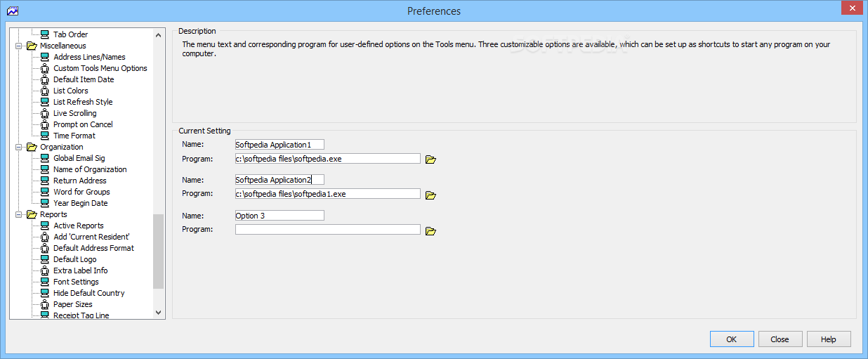Click the Global Email Sig icon
Screen dimensions: 868x359
[x=45, y=158]
